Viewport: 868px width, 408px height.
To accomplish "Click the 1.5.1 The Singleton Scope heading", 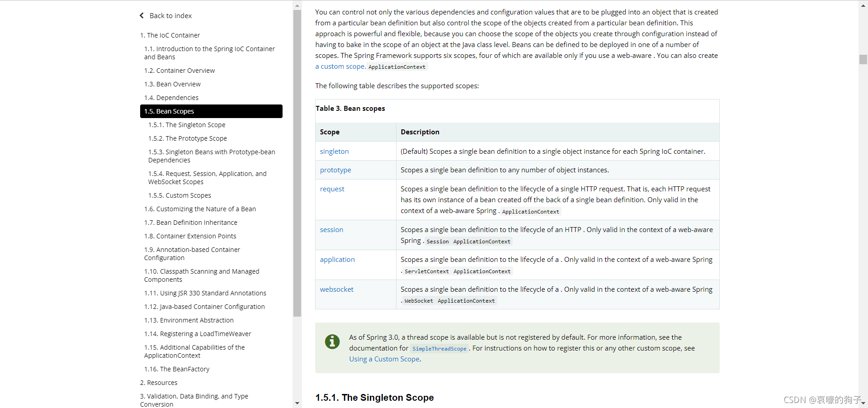I will (375, 398).
